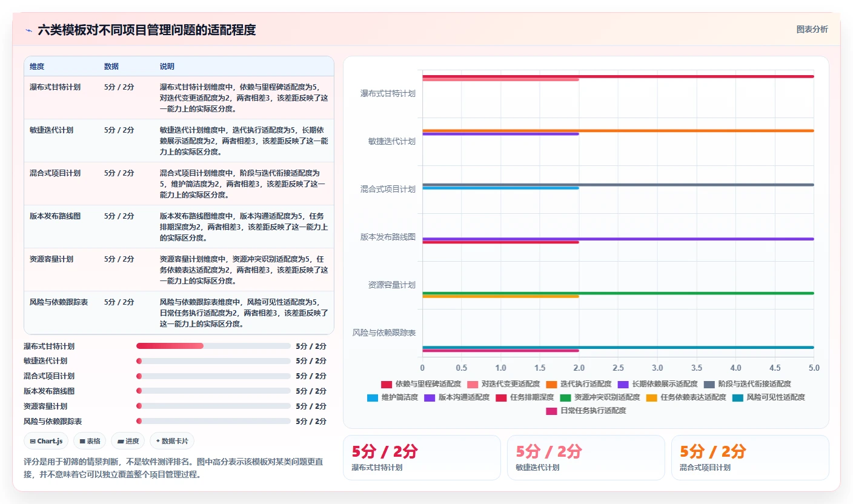Toggle the 阶段与迭代衔接适配度 legend item
Image resolution: width=853 pixels, height=504 pixels.
747,384
